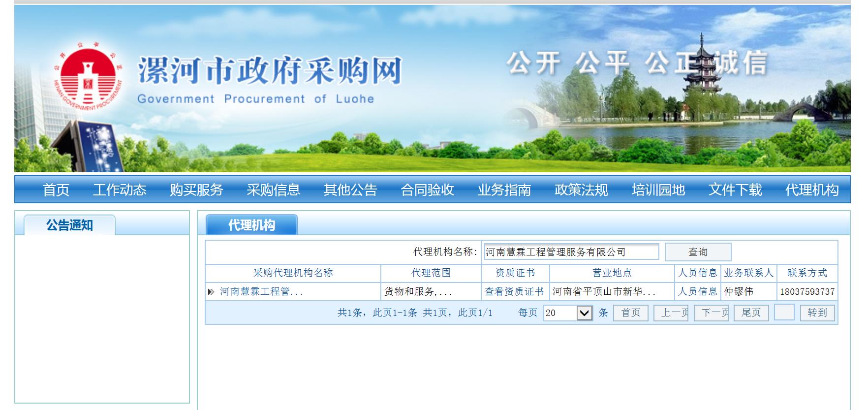Click the 转到 go-to-page button
This screenshot has height=410, width=868.
coord(817,313)
